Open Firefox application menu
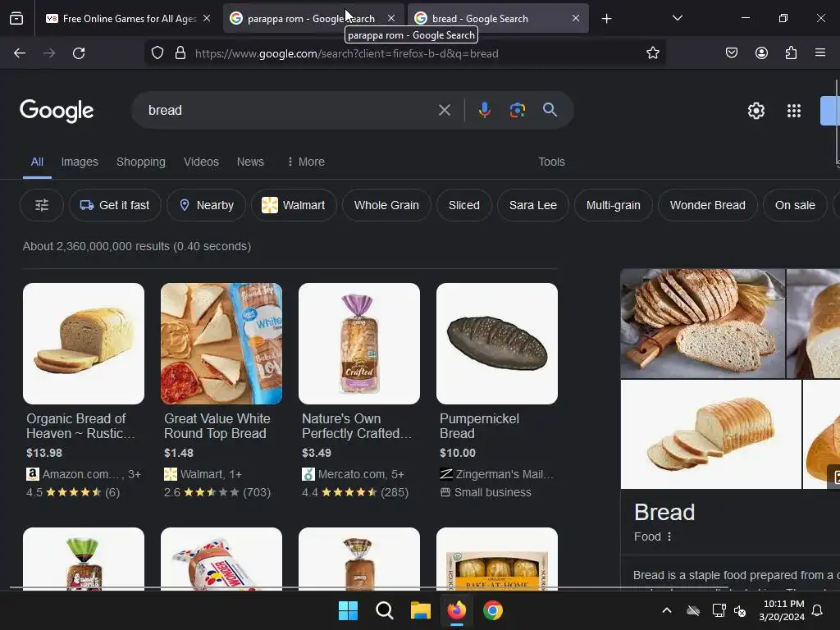This screenshot has width=840, height=630. (x=820, y=53)
